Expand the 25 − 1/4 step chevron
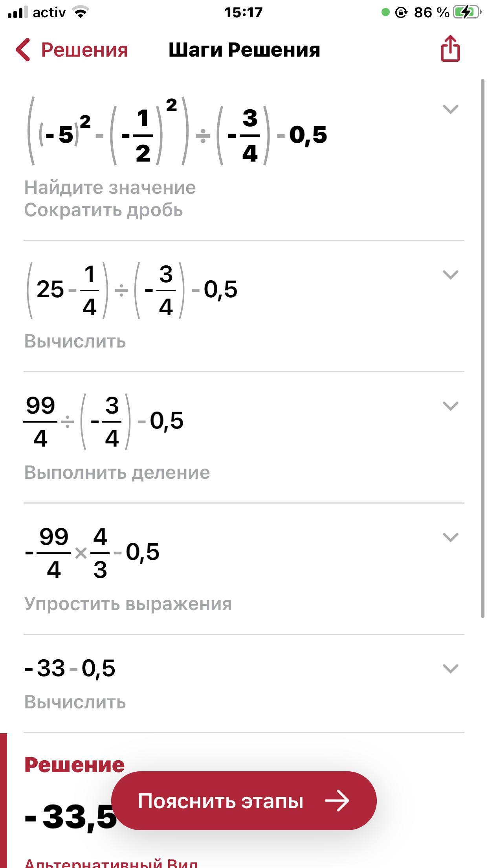488x868 pixels. click(450, 274)
